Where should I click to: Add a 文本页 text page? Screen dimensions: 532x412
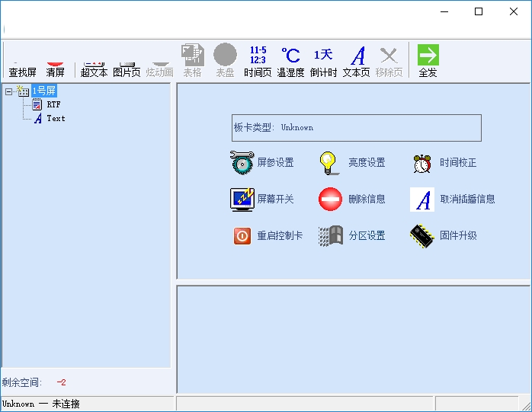click(356, 61)
